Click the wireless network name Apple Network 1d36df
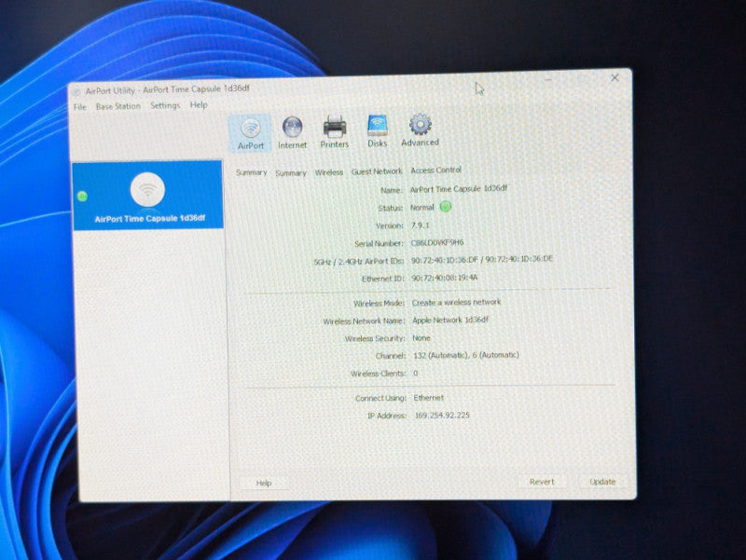The width and height of the screenshot is (746, 560). [450, 320]
